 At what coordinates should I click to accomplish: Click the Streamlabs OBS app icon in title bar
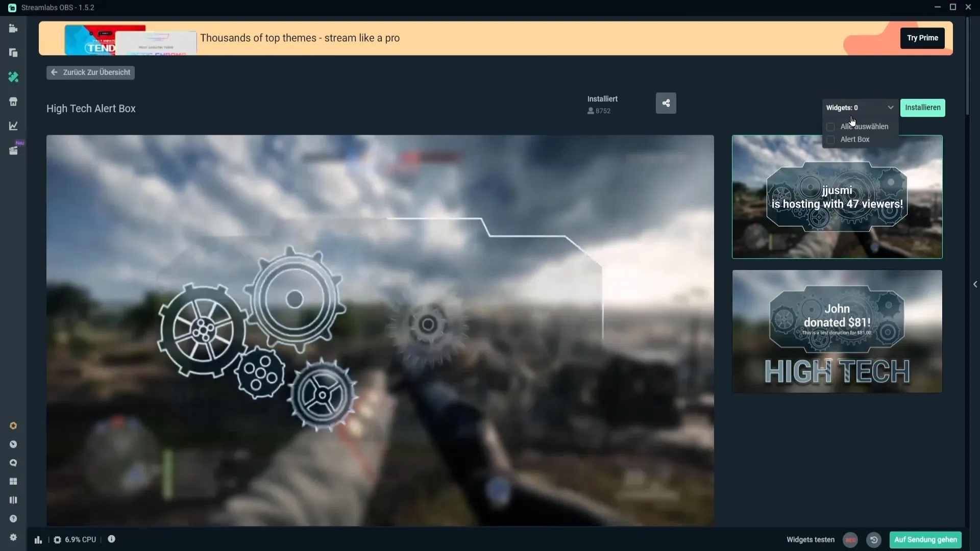tap(12, 8)
